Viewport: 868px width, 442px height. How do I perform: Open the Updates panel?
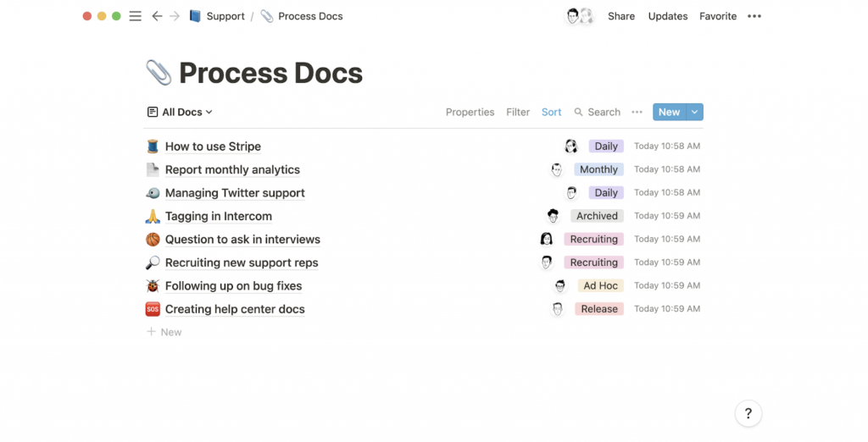668,16
